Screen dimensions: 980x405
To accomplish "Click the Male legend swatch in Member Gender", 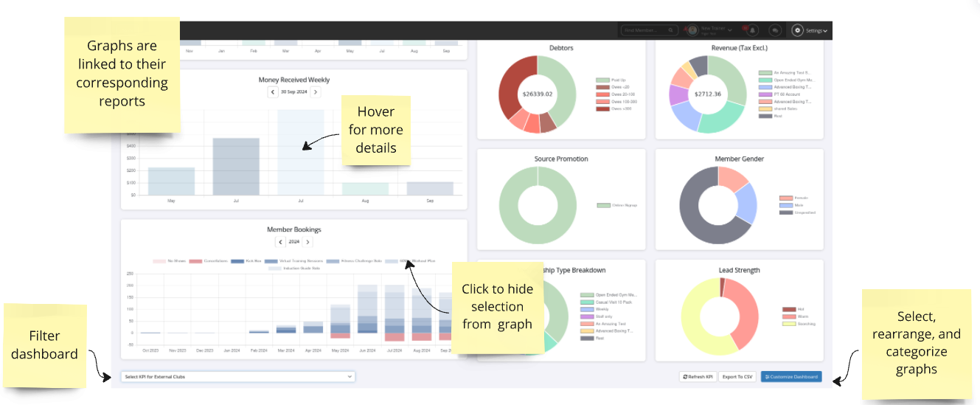I will point(785,205).
